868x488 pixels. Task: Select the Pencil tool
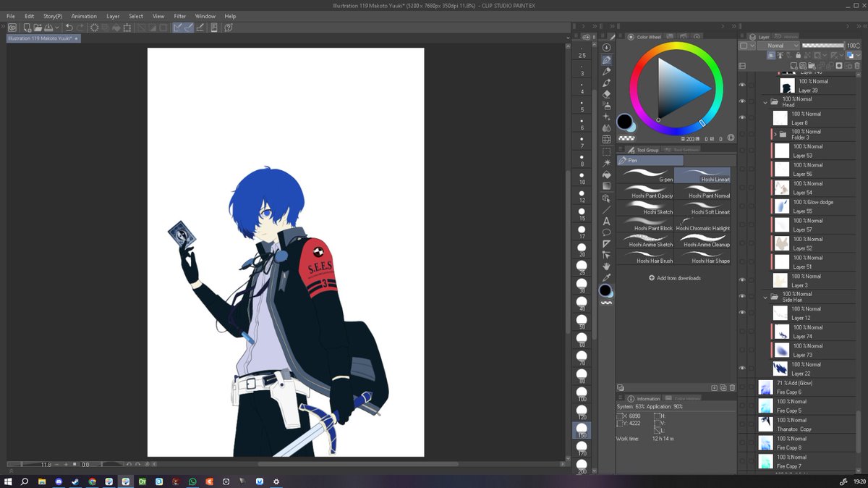click(606, 71)
